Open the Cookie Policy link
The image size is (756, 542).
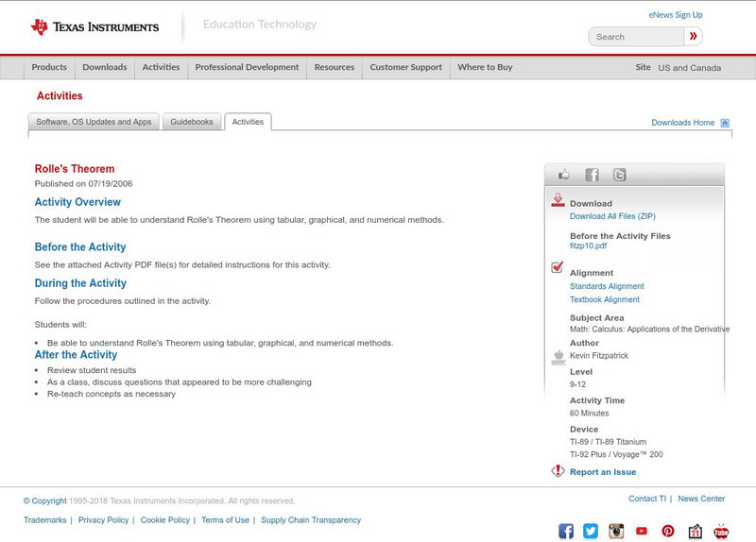[x=164, y=520]
